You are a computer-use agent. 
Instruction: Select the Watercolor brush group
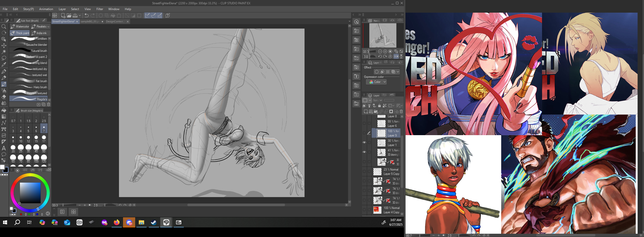[x=20, y=27]
